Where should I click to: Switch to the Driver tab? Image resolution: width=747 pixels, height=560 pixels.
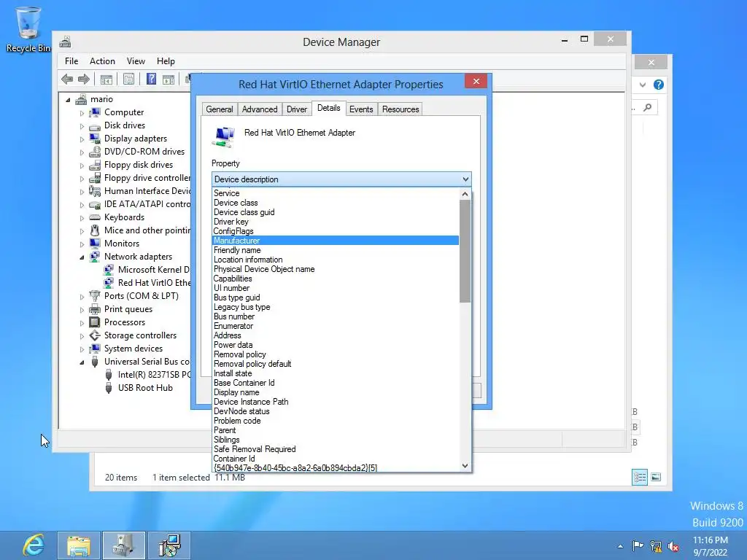click(x=297, y=109)
